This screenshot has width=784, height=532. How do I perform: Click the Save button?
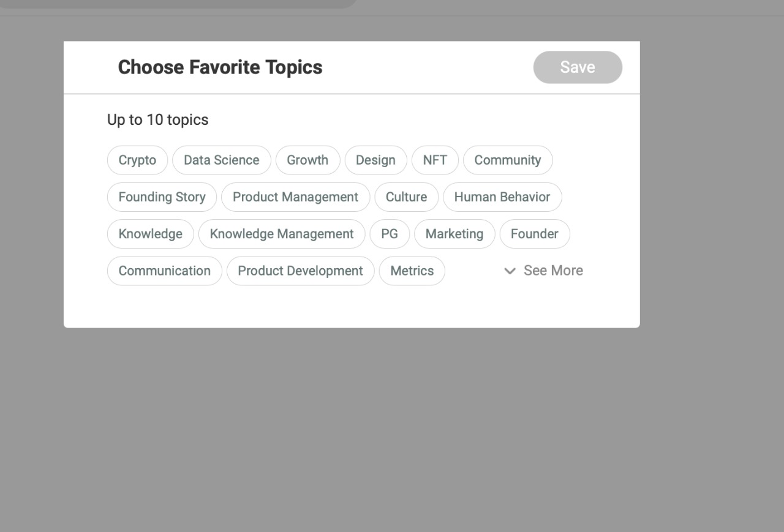point(578,67)
